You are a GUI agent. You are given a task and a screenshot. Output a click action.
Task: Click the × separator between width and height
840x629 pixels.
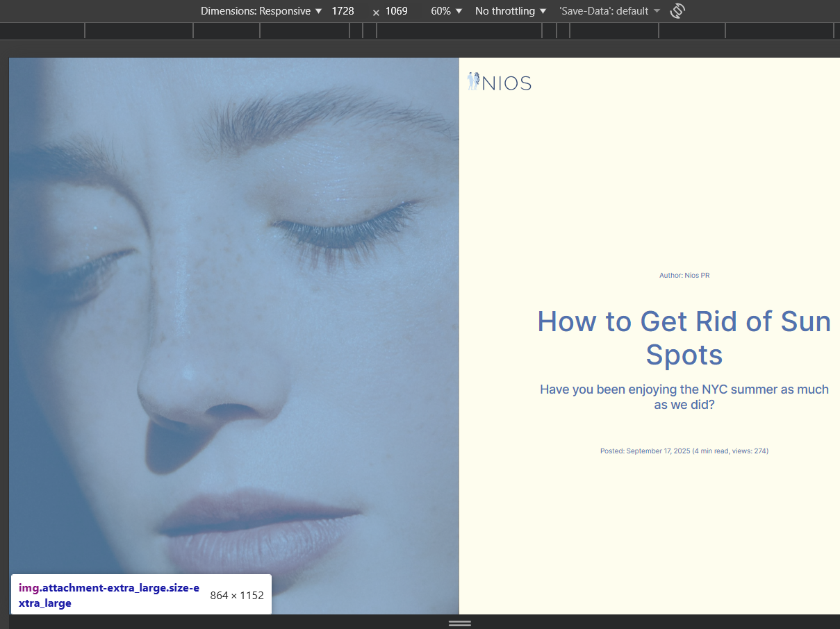pyautogui.click(x=376, y=12)
